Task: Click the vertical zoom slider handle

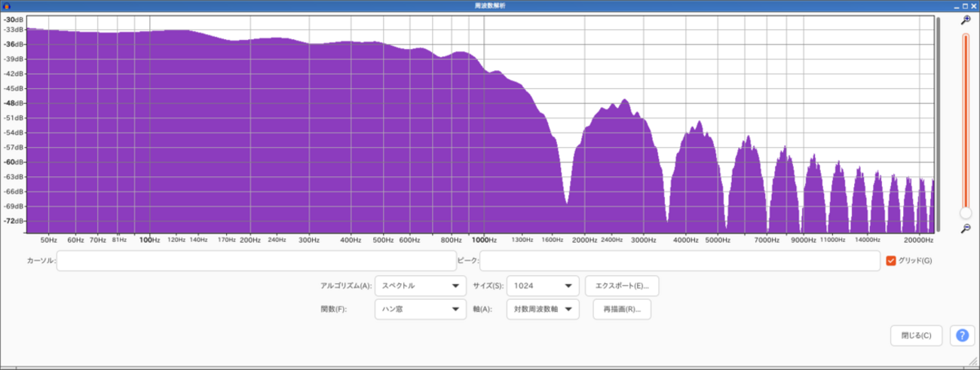Action: coord(965,213)
